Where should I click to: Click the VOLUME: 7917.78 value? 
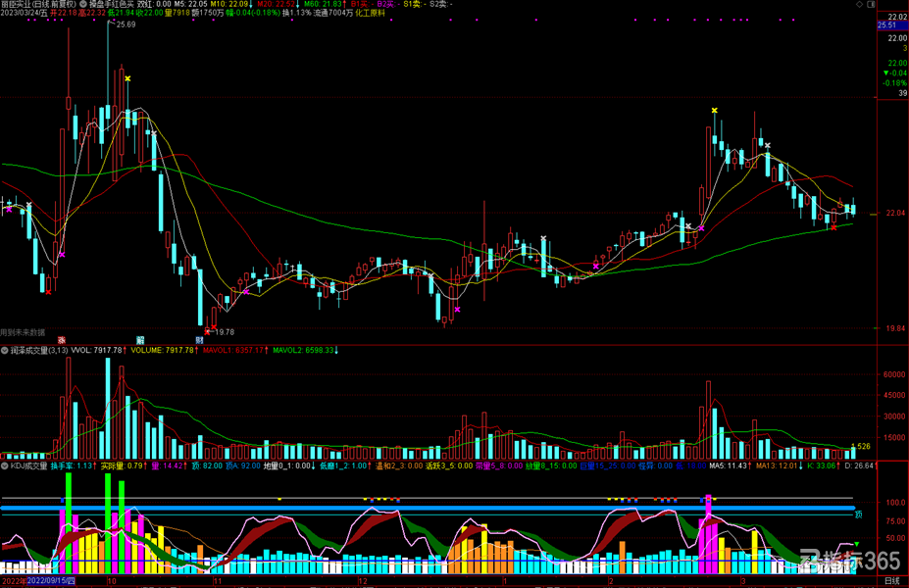[164, 351]
